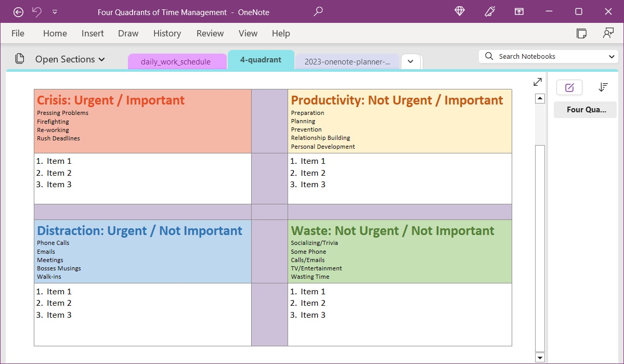
Task: Click the window layout icon in the title bar
Action: (519, 11)
